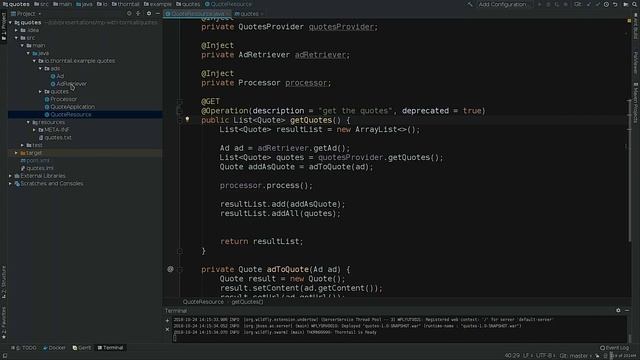The width and height of the screenshot is (640, 360).
Task: Open Project panel settings gear
Action: [149, 13]
